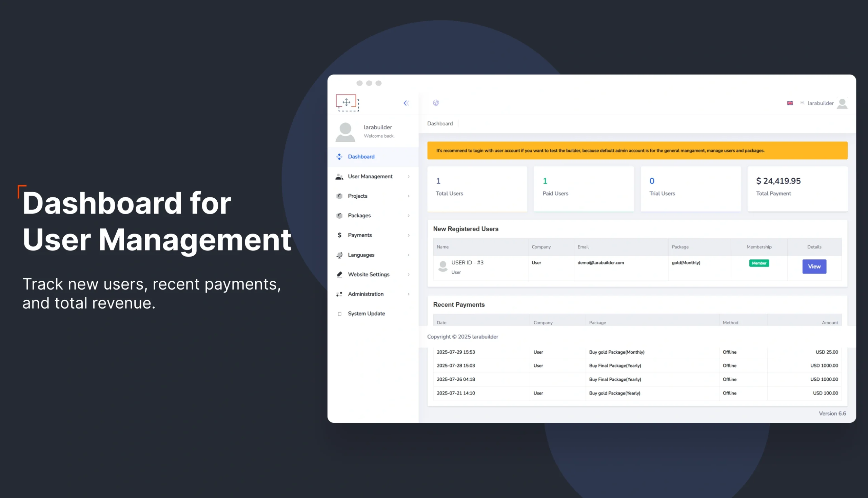The width and height of the screenshot is (868, 498).
Task: Open the user avatar in top-right header
Action: point(842,103)
